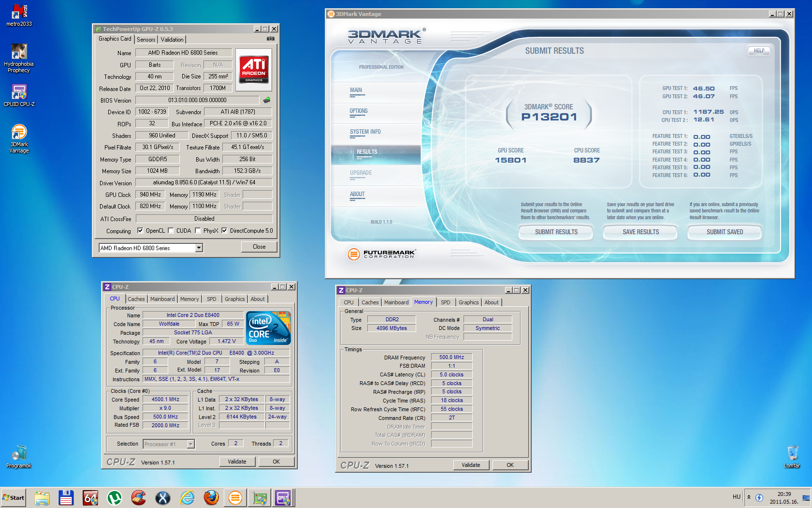Click OK in left CPU-Z window
The width and height of the screenshot is (812, 508).
point(276,462)
